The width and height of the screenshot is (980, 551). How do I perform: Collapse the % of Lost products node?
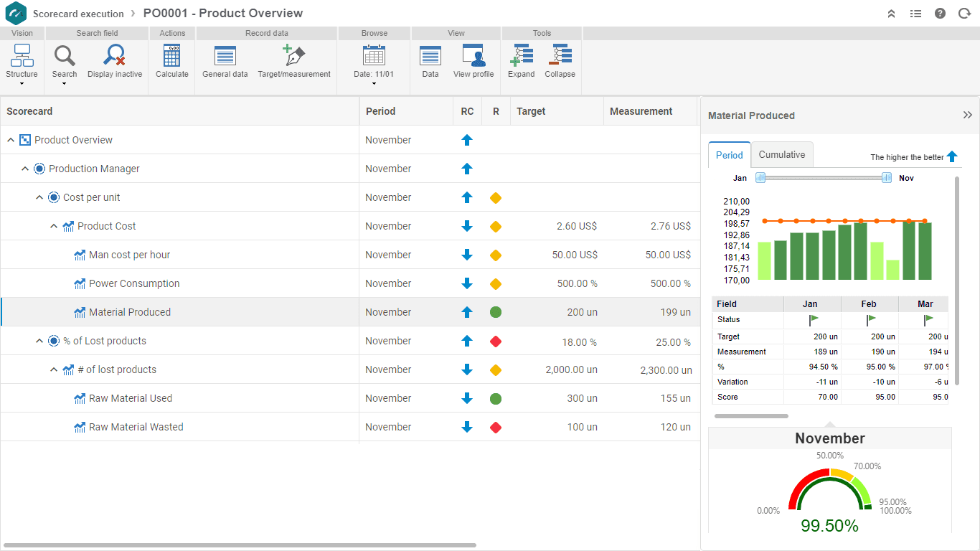[39, 341]
